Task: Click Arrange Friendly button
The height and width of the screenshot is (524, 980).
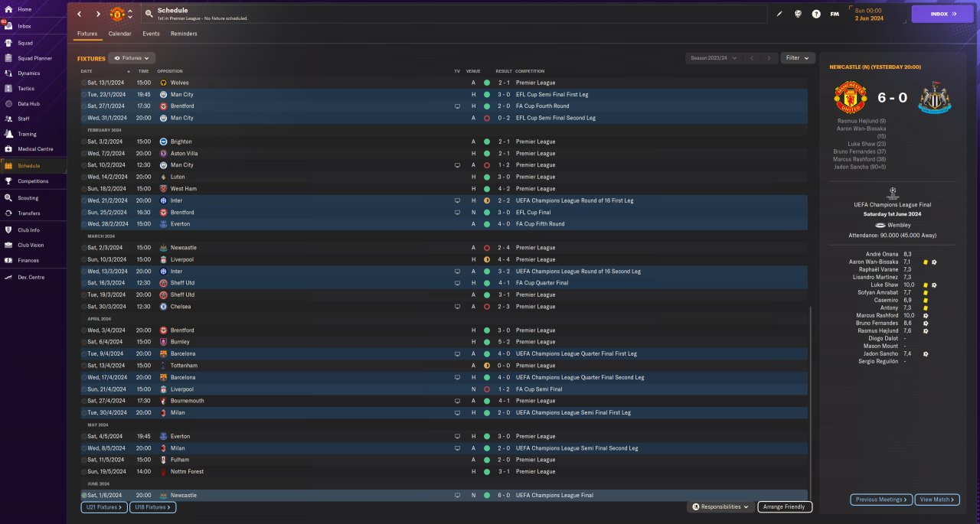Action: (785, 507)
